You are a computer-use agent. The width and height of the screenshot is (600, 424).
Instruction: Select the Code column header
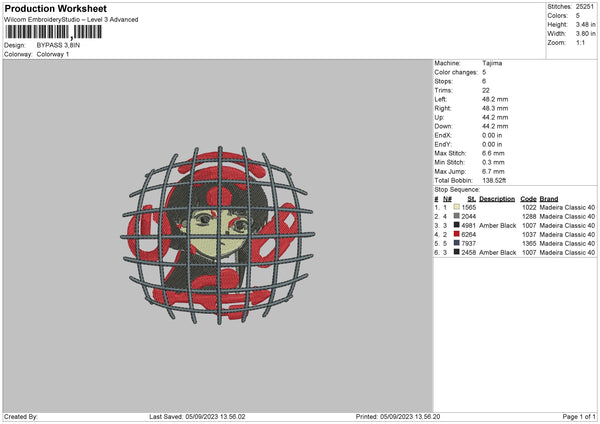pyautogui.click(x=528, y=199)
